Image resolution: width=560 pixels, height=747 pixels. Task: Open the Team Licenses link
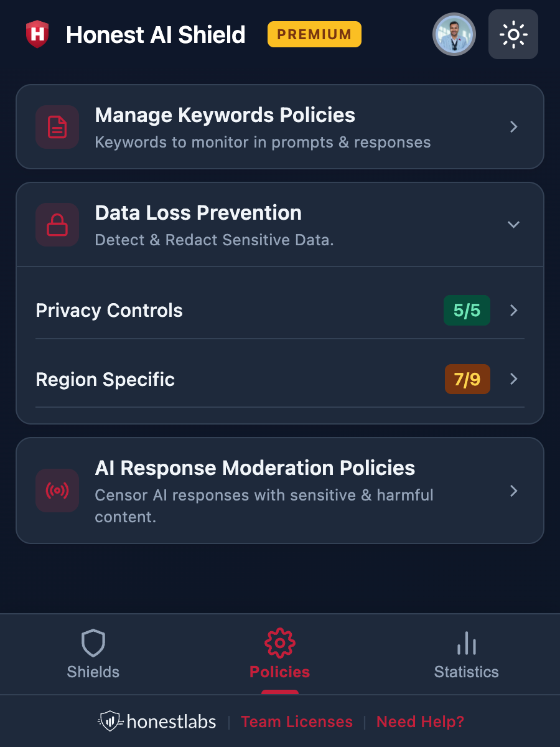tap(297, 722)
